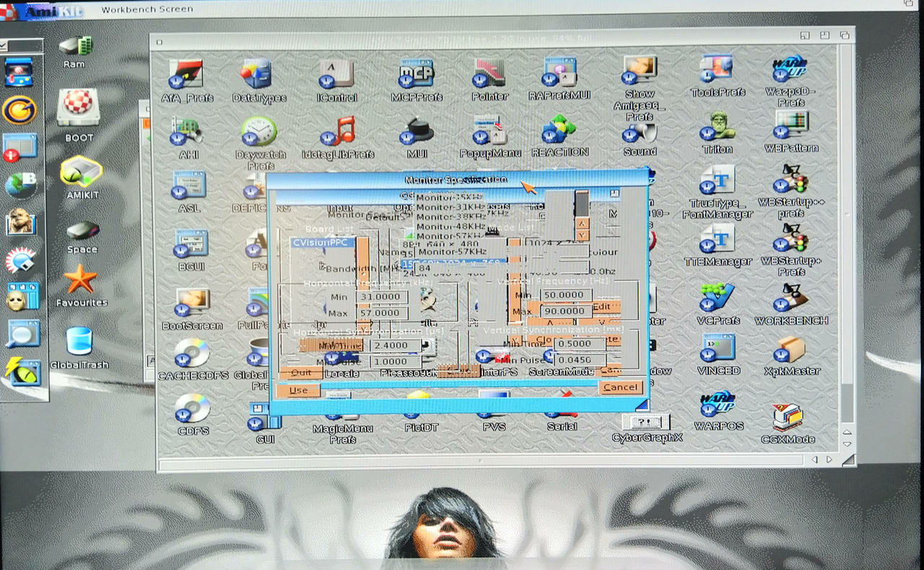Screen dimensions: 924x570
Task: Edit vertical Min Pulse field 0.0456
Action: (580, 359)
